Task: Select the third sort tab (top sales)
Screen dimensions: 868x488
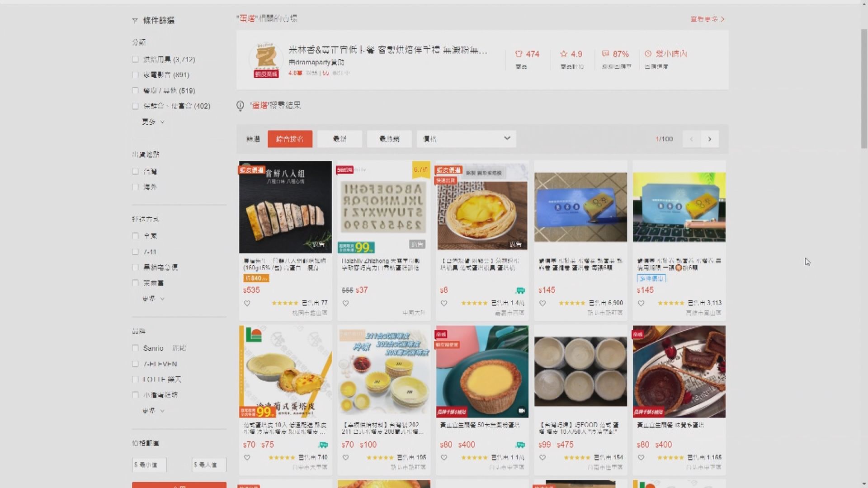Action: (x=389, y=139)
